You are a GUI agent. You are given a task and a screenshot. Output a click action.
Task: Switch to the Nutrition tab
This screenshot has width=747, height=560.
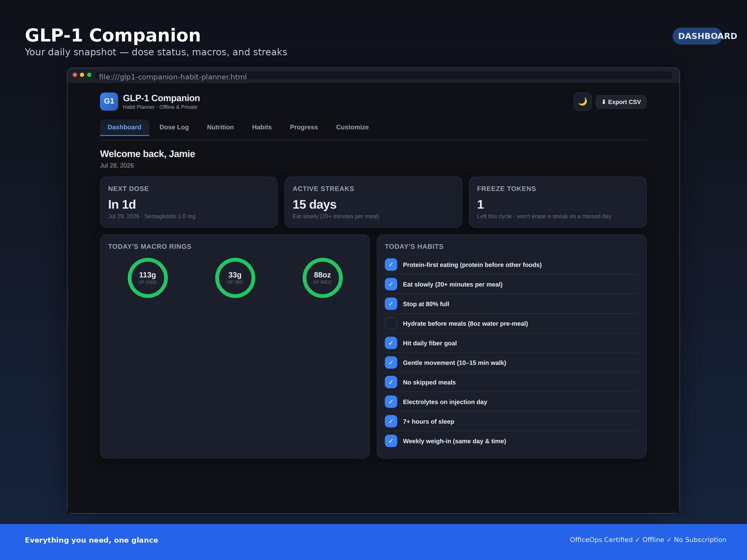[220, 127]
